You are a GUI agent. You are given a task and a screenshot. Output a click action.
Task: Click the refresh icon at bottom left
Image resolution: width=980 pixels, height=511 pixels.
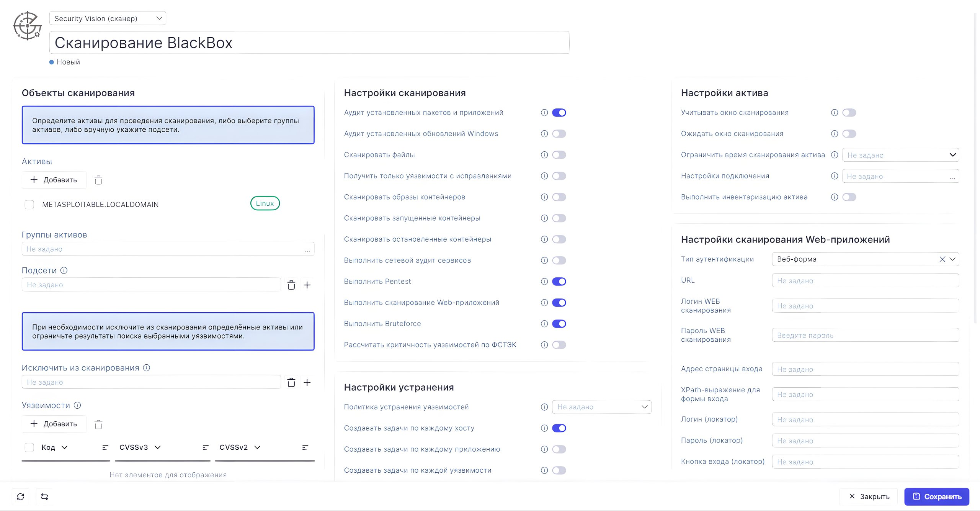21,496
